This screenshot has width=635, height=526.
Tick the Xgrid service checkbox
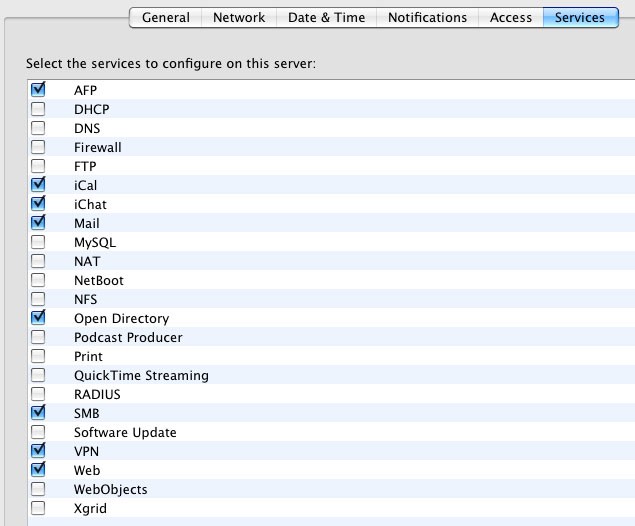click(38, 508)
